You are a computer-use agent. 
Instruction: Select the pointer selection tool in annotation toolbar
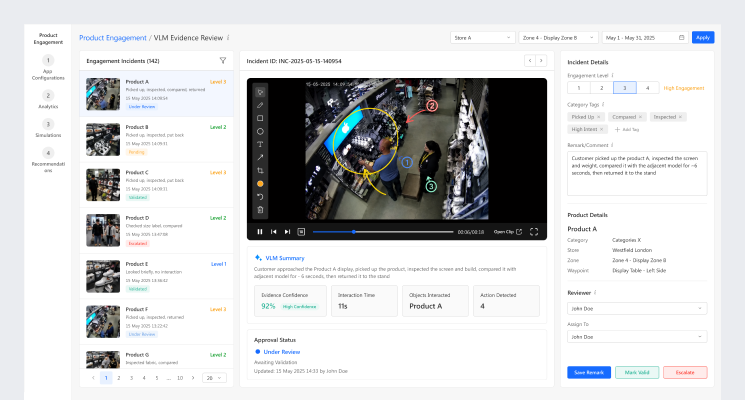[260, 92]
